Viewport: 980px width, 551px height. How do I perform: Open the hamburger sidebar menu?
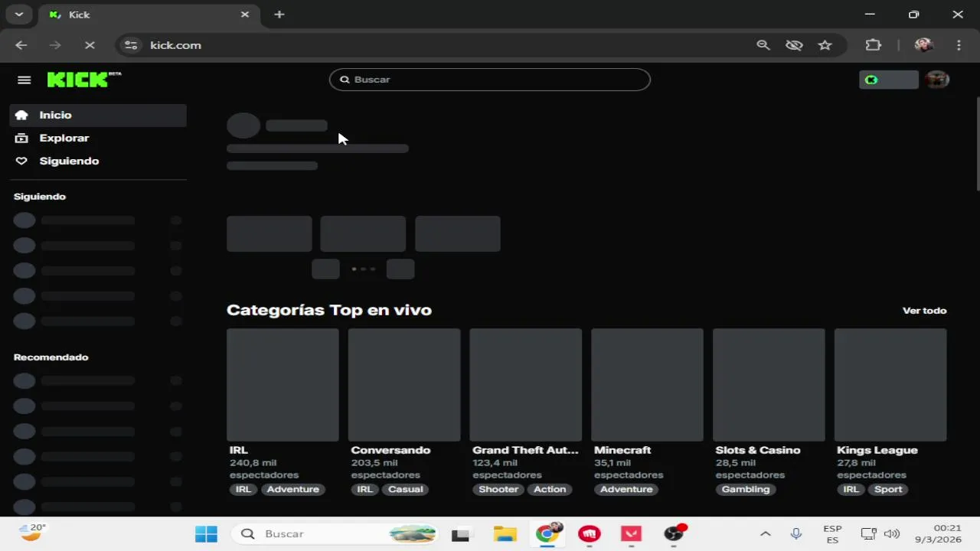coord(24,80)
